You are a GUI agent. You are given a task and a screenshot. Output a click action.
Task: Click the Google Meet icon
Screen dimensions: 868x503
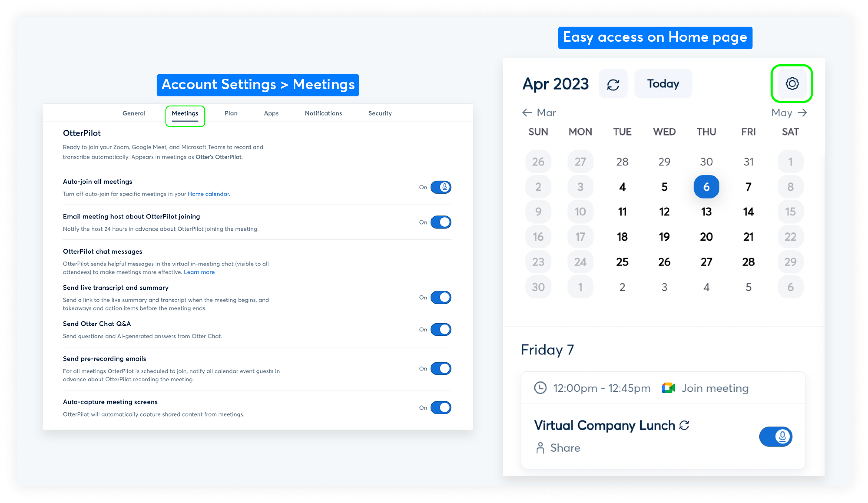(x=668, y=388)
